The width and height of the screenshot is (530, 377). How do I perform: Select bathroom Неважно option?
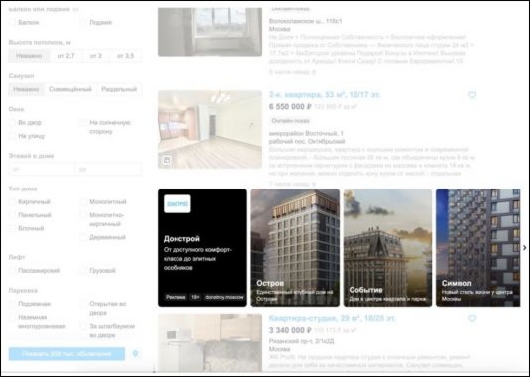click(x=26, y=89)
